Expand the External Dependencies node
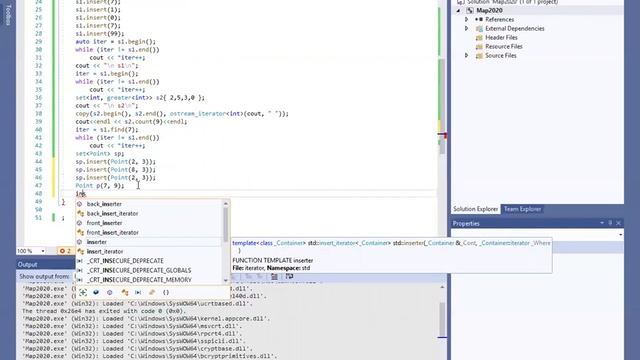Image resolution: width=640 pixels, height=360 pixels. (467, 28)
